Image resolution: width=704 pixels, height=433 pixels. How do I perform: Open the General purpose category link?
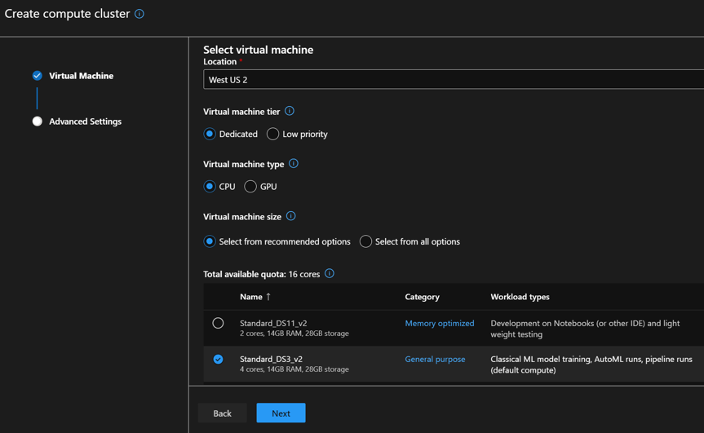click(435, 359)
